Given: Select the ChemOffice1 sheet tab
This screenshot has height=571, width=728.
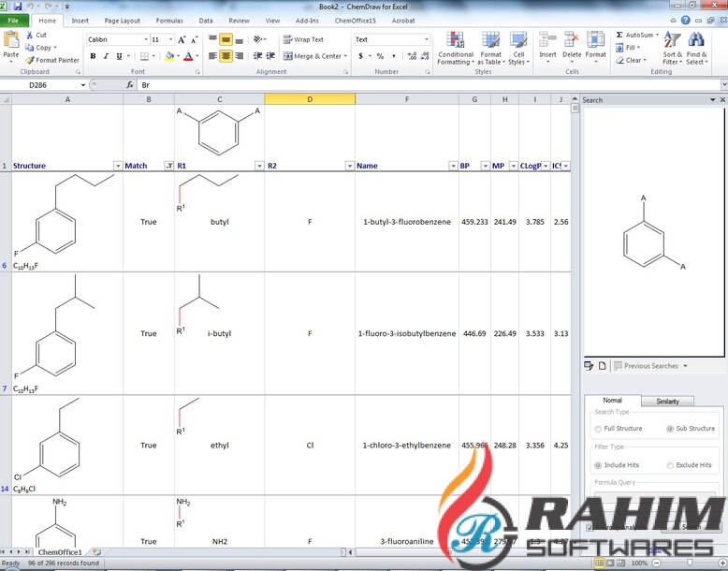Looking at the screenshot, I should point(60,552).
